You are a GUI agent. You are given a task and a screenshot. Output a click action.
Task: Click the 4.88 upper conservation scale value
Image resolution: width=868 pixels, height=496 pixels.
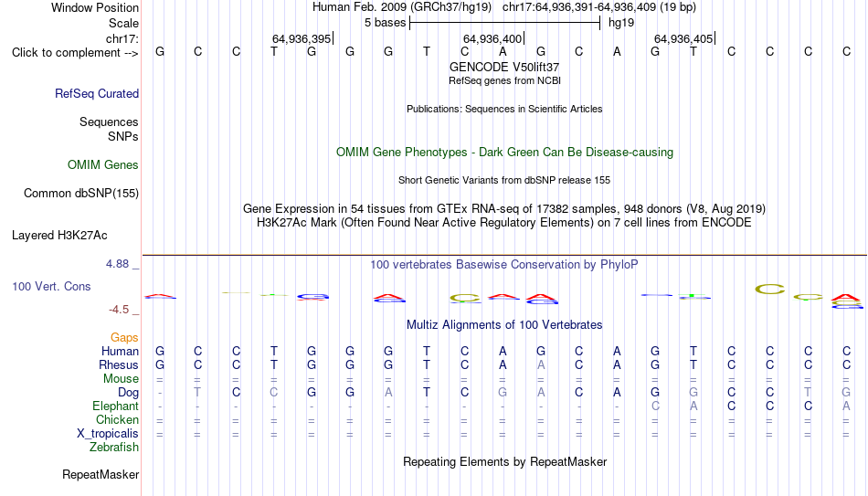coord(117,264)
